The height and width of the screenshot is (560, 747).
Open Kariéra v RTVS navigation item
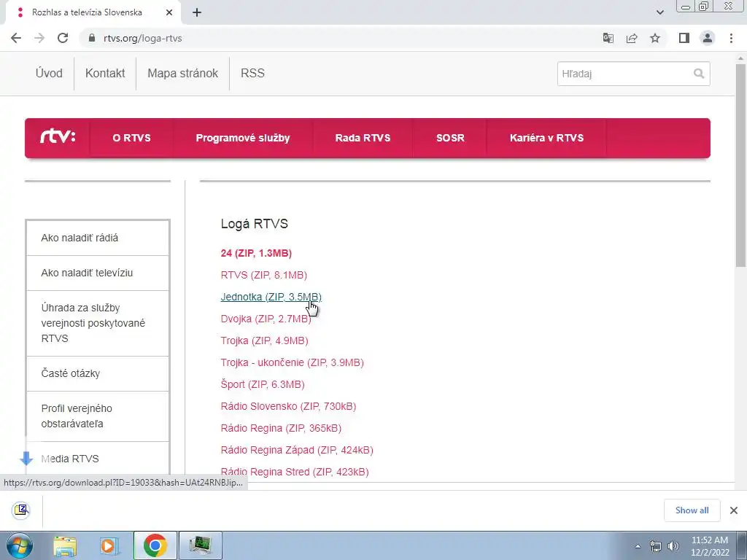pos(546,138)
